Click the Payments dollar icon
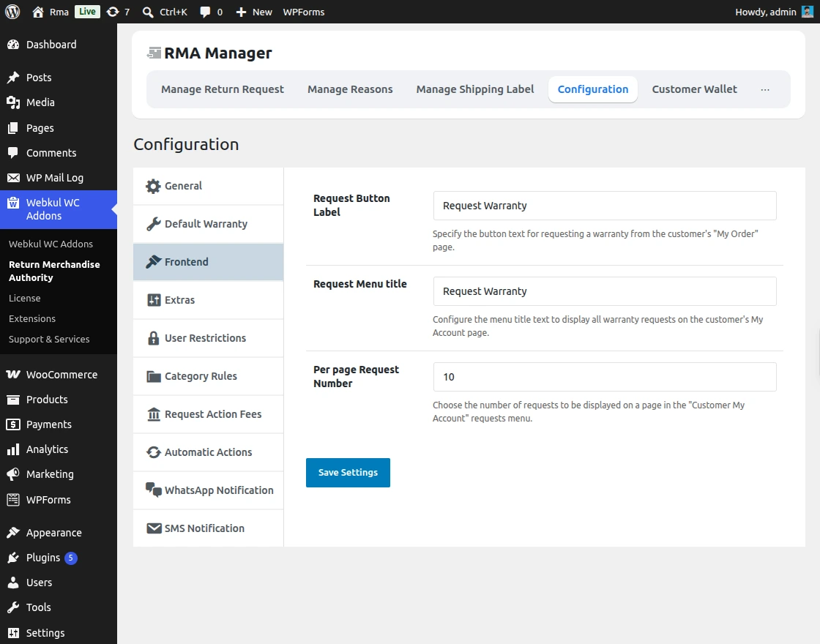The height and width of the screenshot is (644, 820). coord(13,424)
